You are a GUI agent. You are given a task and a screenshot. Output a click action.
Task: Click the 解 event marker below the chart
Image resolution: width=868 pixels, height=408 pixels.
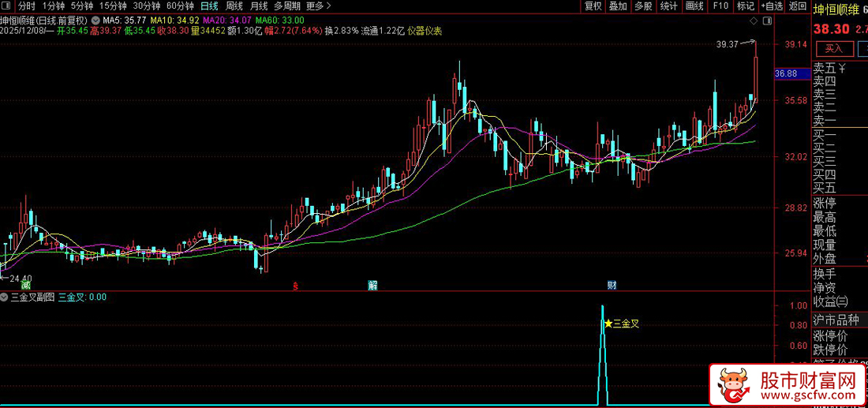[x=372, y=284]
